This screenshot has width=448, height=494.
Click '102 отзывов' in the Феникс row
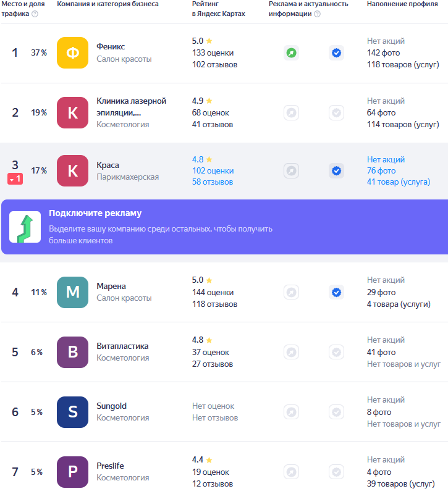click(x=214, y=65)
